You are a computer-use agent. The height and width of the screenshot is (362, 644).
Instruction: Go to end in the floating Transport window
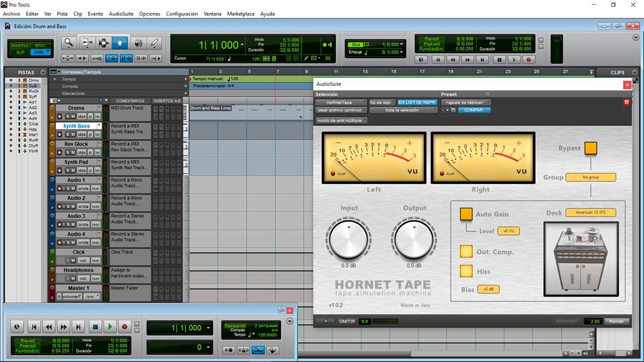click(79, 326)
